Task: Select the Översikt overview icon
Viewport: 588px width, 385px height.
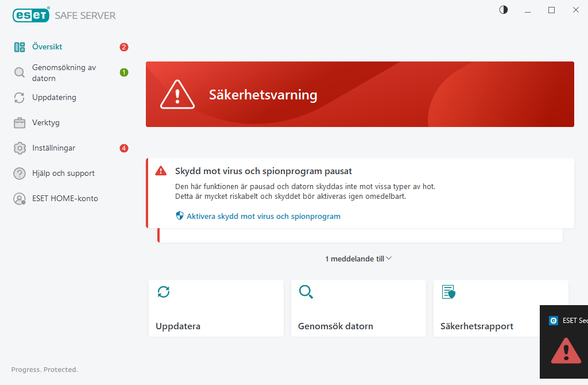Action: click(x=20, y=47)
